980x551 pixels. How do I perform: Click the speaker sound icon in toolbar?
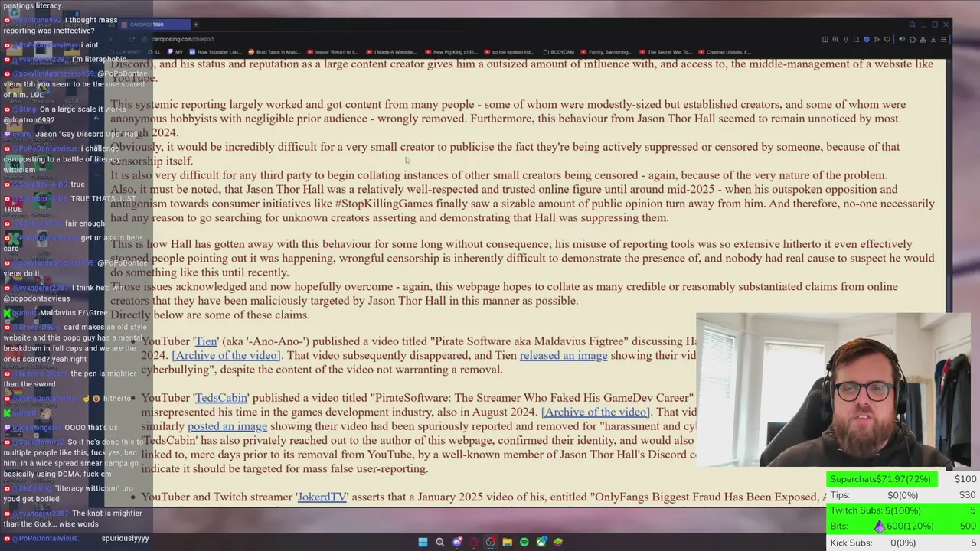point(902,39)
